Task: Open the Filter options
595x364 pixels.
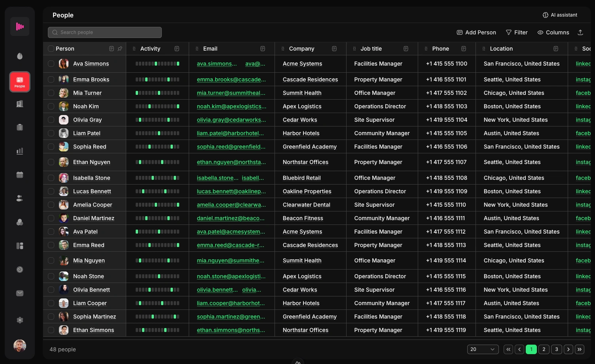Action: (x=517, y=32)
